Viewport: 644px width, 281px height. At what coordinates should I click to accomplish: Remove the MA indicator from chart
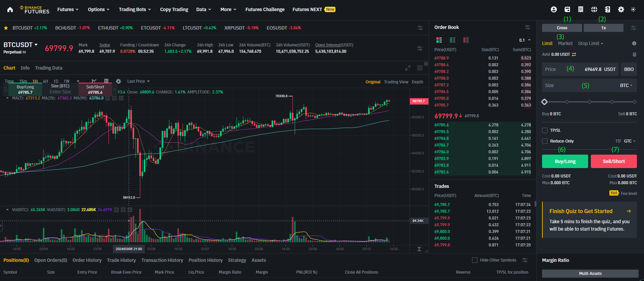click(x=121, y=98)
